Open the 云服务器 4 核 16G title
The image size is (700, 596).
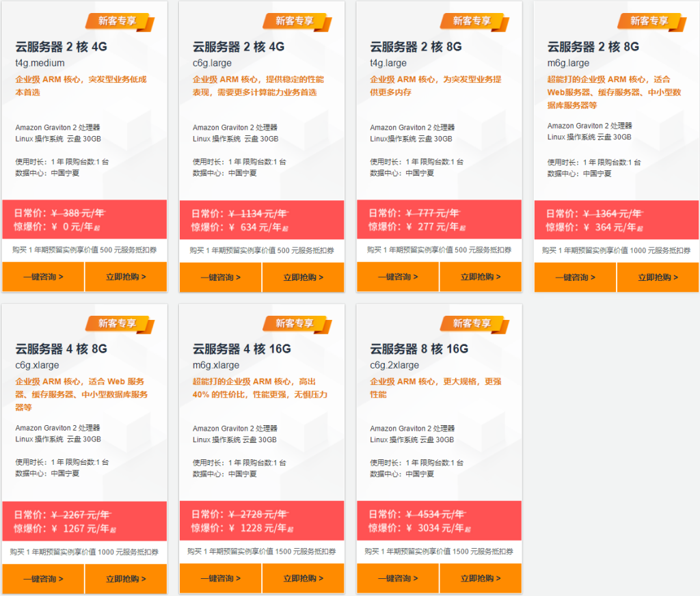[242, 349]
